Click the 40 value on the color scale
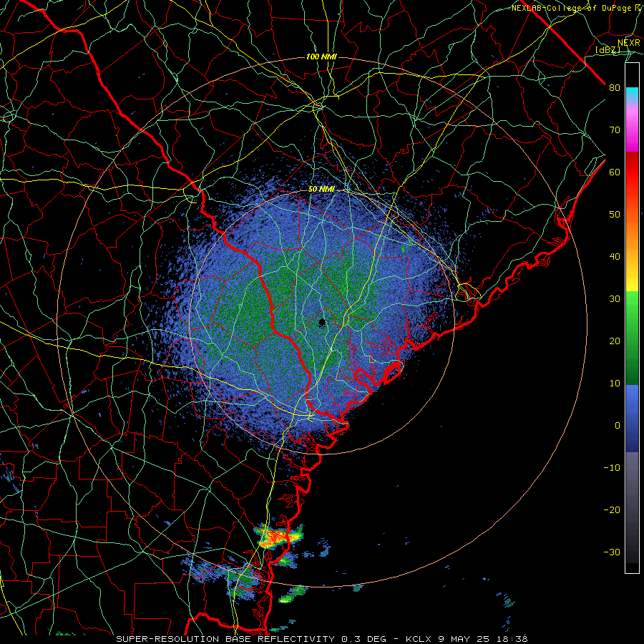Image resolution: width=644 pixels, height=644 pixels. [615, 257]
